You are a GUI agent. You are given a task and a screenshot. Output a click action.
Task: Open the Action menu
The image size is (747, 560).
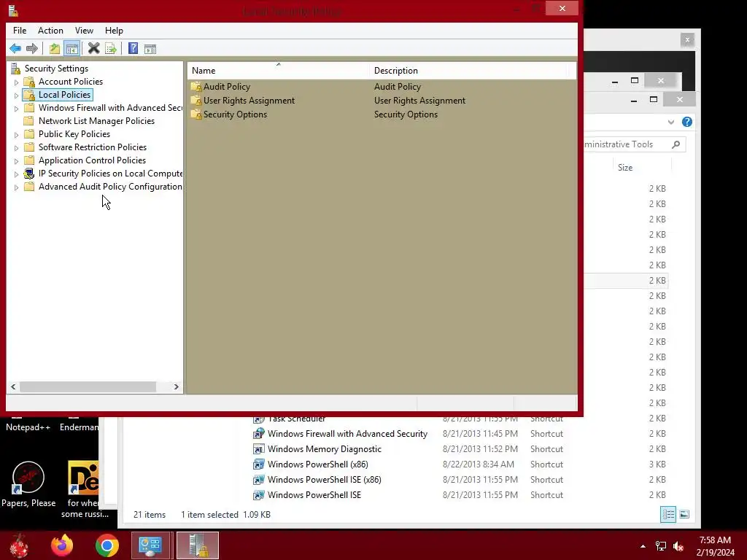50,31
